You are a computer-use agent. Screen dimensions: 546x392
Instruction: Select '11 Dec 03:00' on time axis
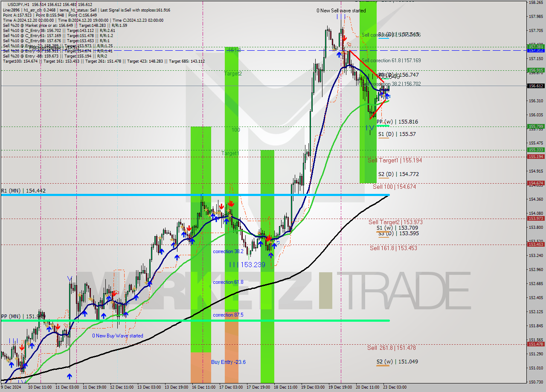click(67, 387)
